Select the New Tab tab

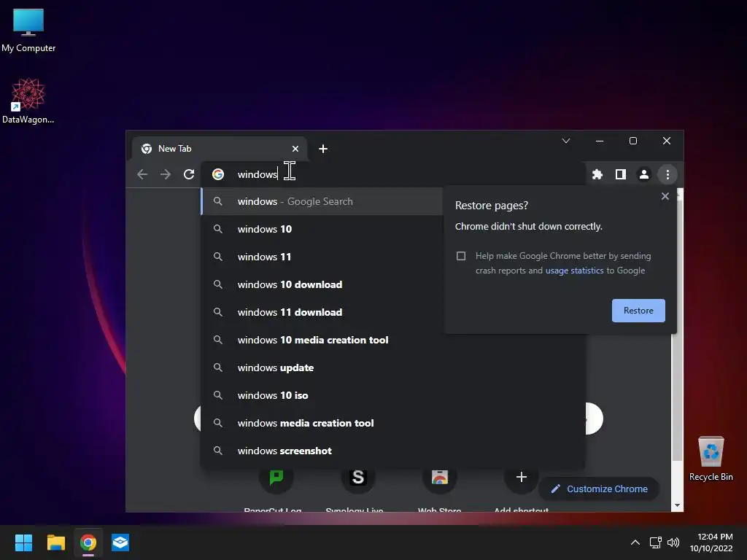click(220, 149)
